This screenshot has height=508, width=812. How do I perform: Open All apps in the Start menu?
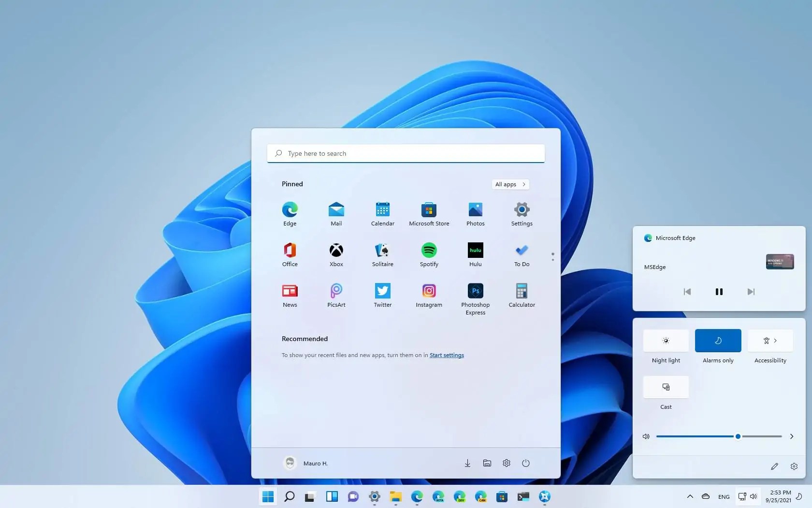point(510,184)
